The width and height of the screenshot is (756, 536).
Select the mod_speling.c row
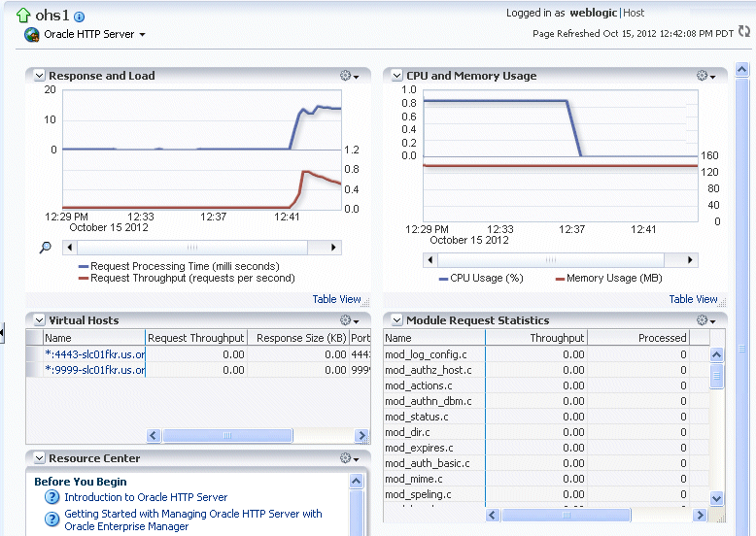pos(546,494)
